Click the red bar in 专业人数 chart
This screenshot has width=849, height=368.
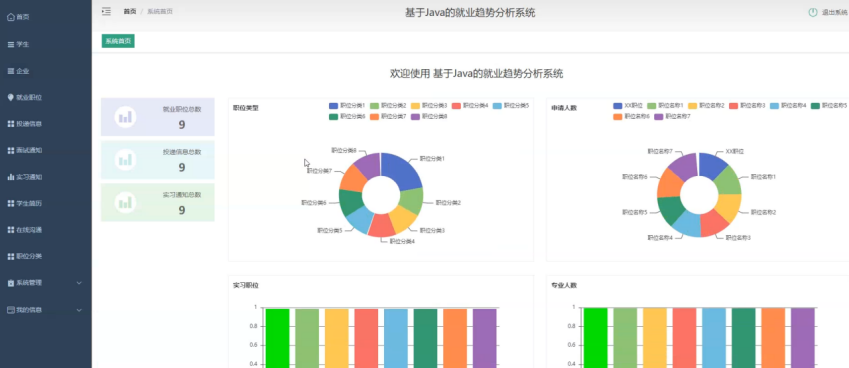pos(684,338)
